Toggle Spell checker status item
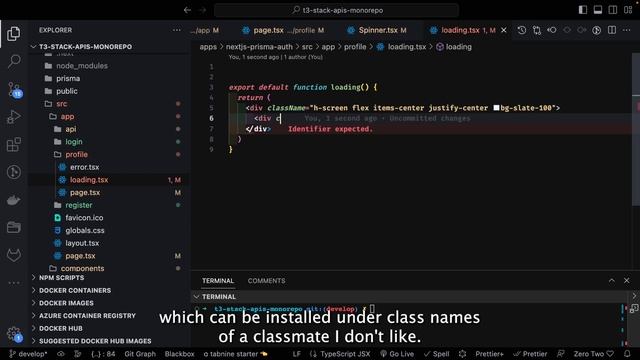 point(436,354)
